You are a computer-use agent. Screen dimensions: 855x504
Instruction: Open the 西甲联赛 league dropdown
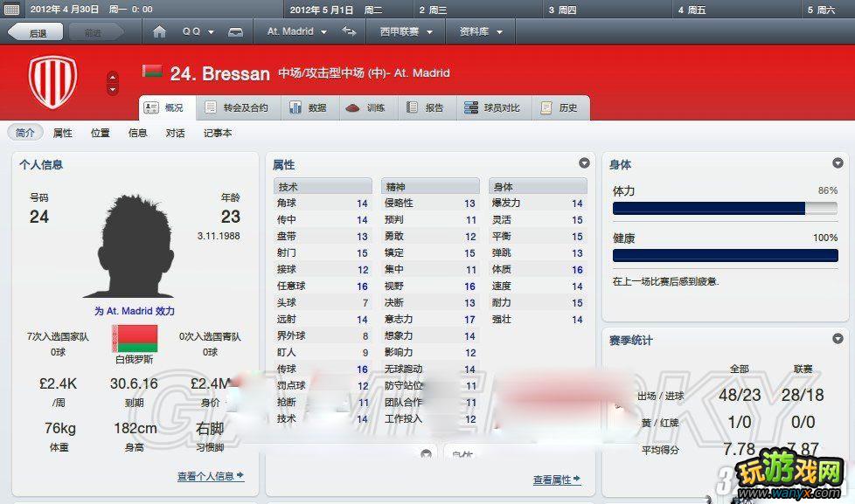(406, 31)
